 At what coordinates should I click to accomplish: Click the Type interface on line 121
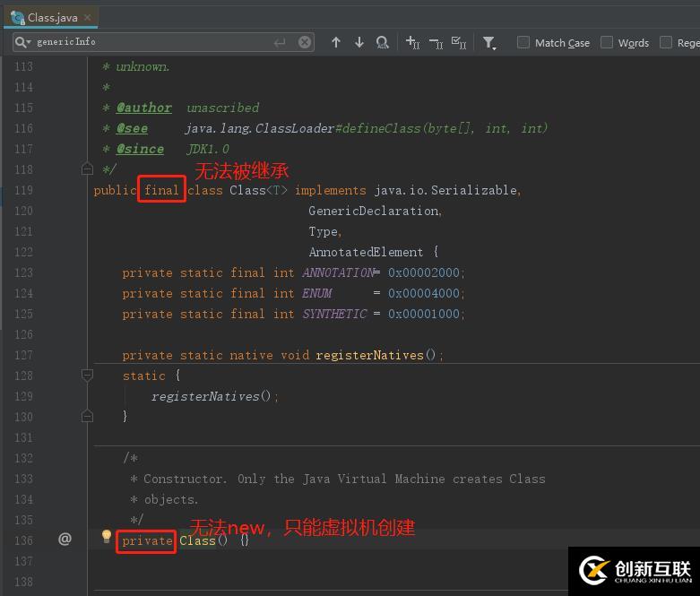324,232
